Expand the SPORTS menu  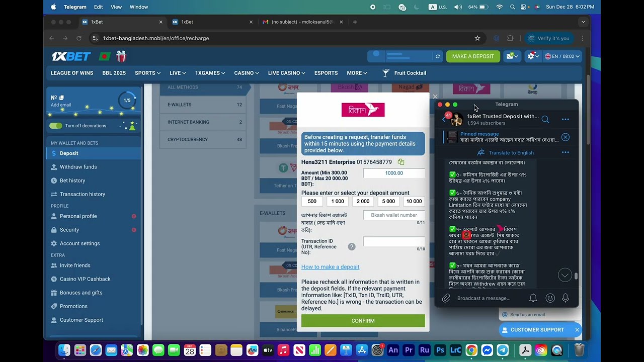tap(147, 73)
